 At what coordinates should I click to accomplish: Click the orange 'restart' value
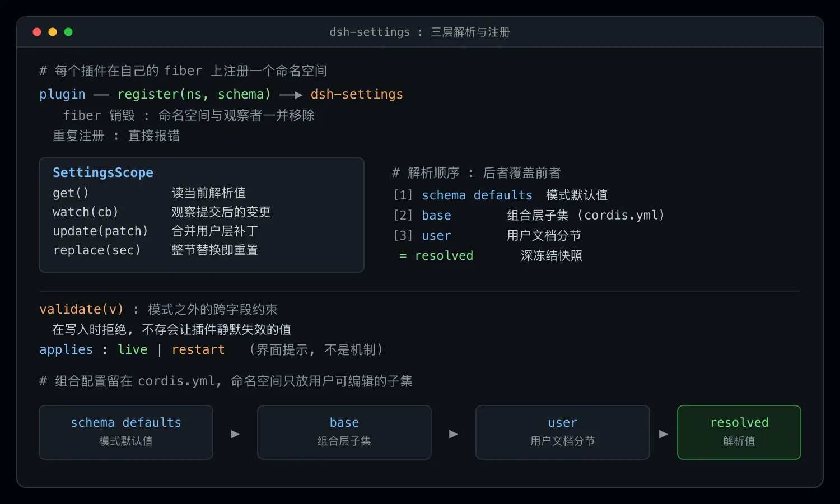[198, 350]
